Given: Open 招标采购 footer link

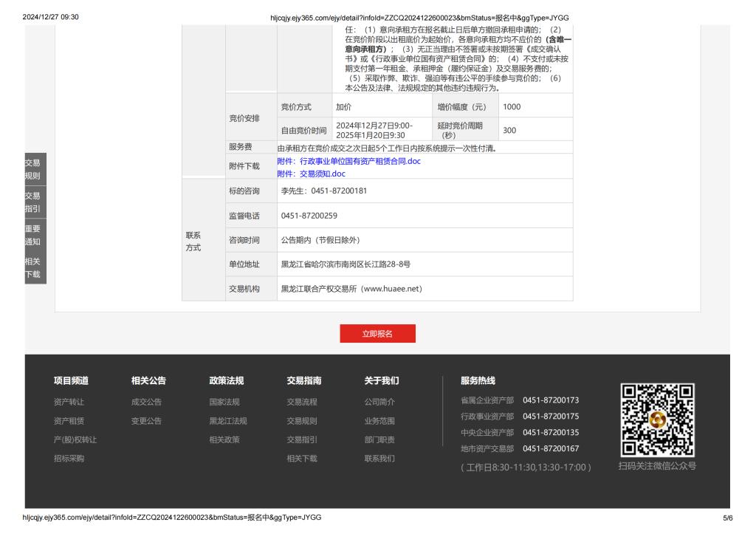Looking at the screenshot, I should pyautogui.click(x=69, y=458).
